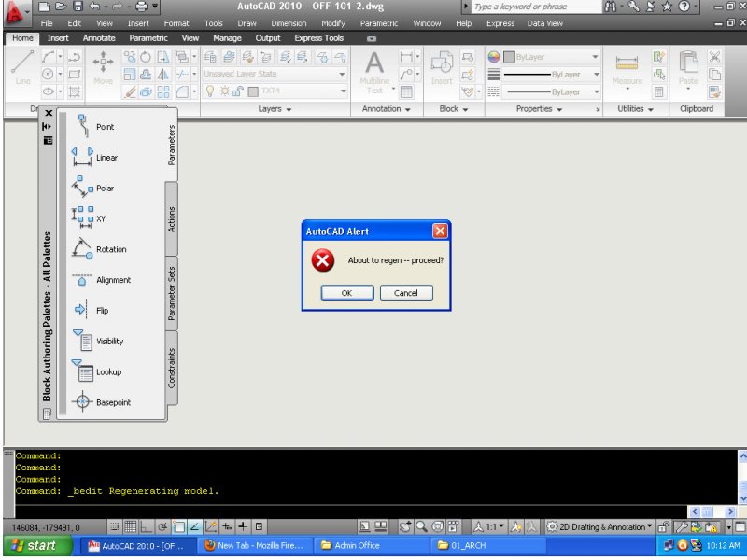This screenshot has height=560, width=747.
Task: Toggle Ortho Mode in the status bar
Action: point(146,526)
